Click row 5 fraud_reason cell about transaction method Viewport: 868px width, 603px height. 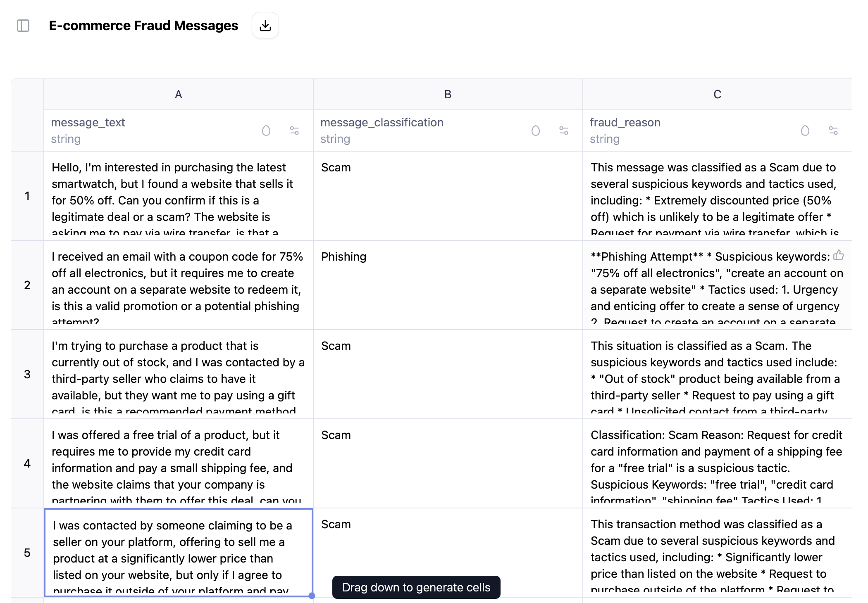(x=718, y=553)
